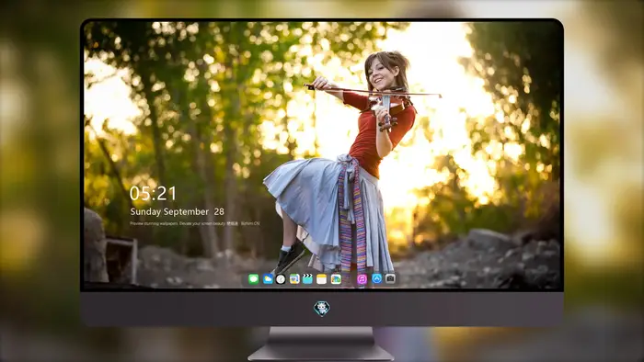Open the clapperboard video app in the dock
Image resolution: width=644 pixels, height=362 pixels.
click(x=307, y=279)
